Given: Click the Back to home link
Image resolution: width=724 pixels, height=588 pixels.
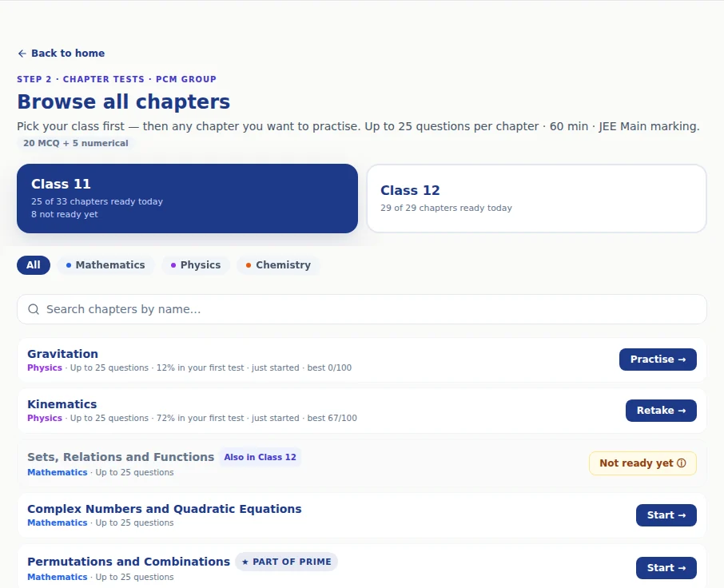Looking at the screenshot, I should pyautogui.click(x=61, y=53).
